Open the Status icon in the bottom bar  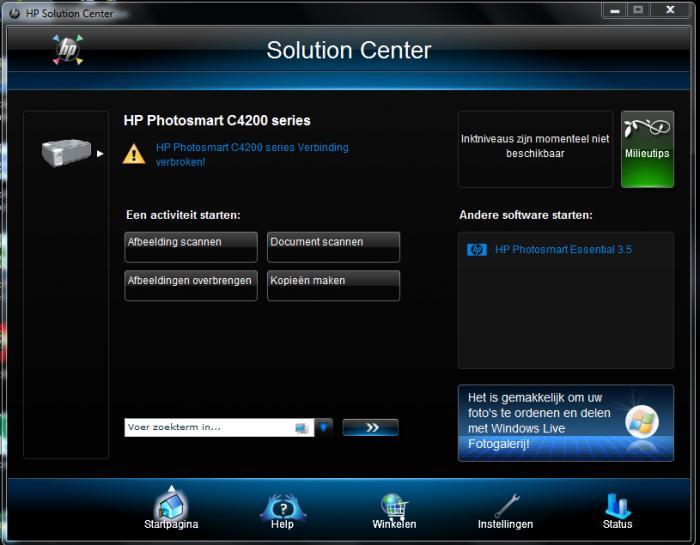617,506
